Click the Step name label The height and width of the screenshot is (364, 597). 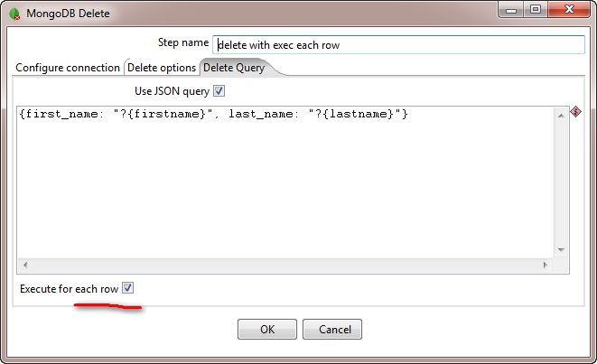(183, 42)
